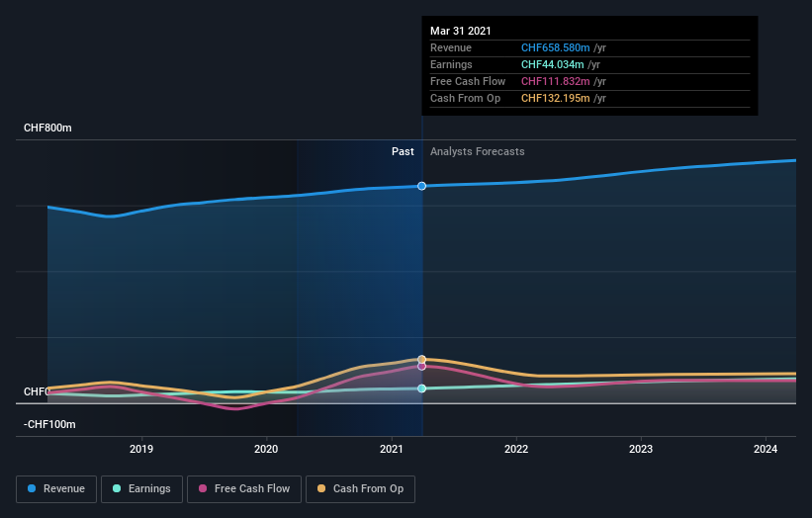Click the Earnings teal data point marker

click(422, 388)
